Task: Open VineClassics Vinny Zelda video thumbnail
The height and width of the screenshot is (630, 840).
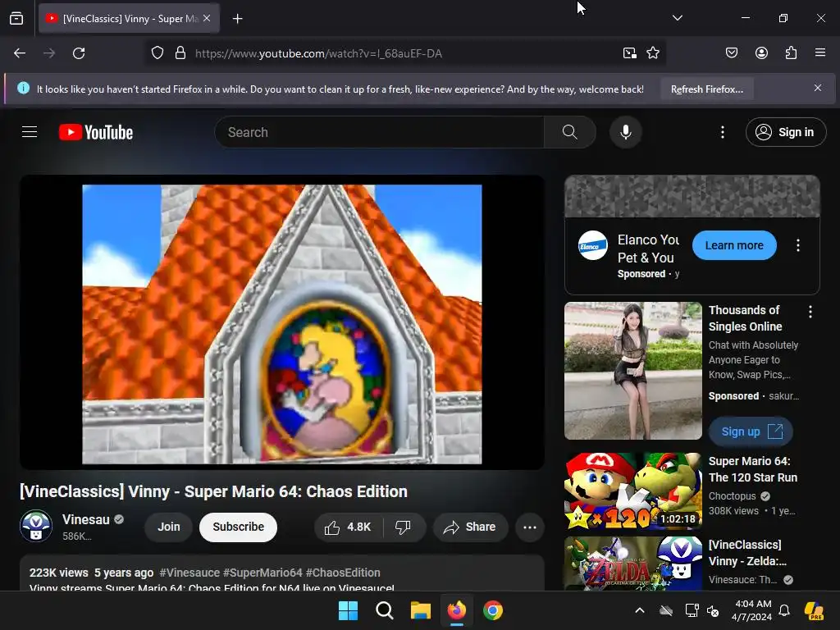Action: pyautogui.click(x=633, y=564)
